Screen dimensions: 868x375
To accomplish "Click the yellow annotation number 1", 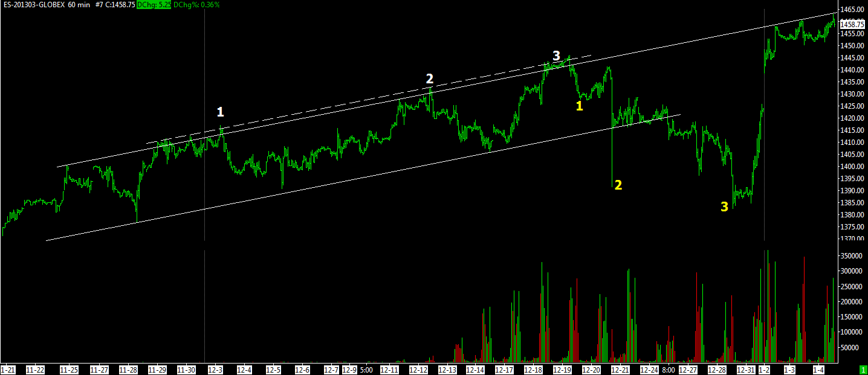I will click(579, 106).
